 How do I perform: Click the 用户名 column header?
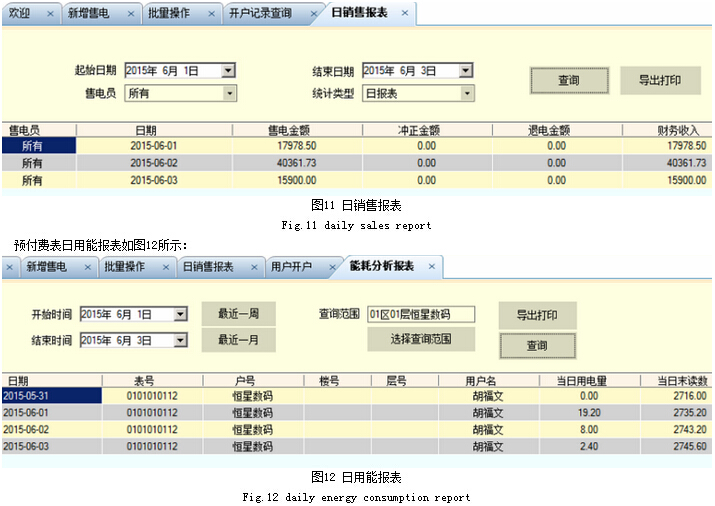(x=481, y=381)
